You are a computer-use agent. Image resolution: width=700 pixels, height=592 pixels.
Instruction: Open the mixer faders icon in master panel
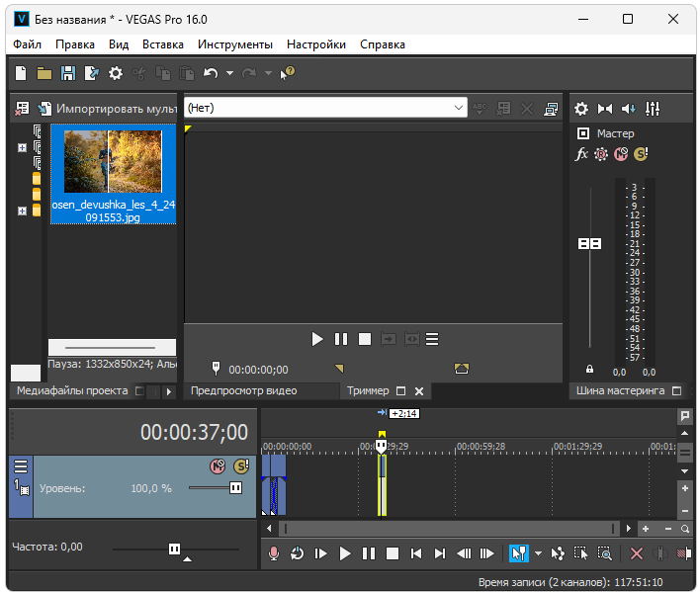pos(653,109)
